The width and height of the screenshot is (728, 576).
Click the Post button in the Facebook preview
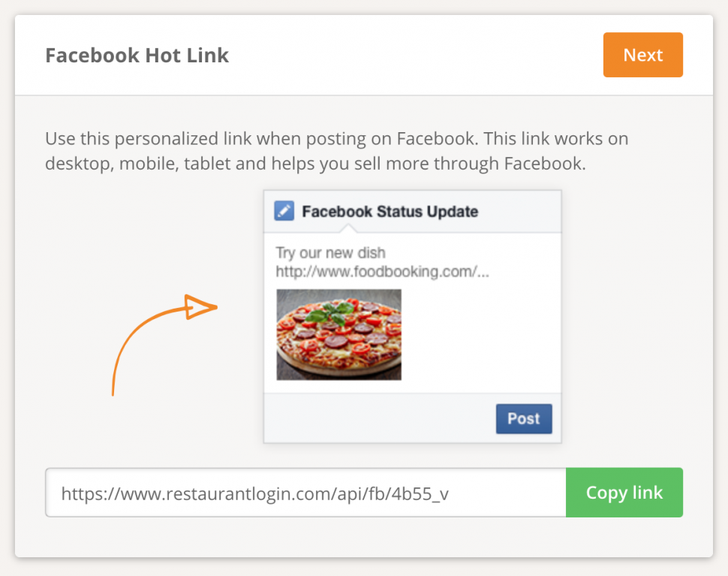(x=523, y=418)
